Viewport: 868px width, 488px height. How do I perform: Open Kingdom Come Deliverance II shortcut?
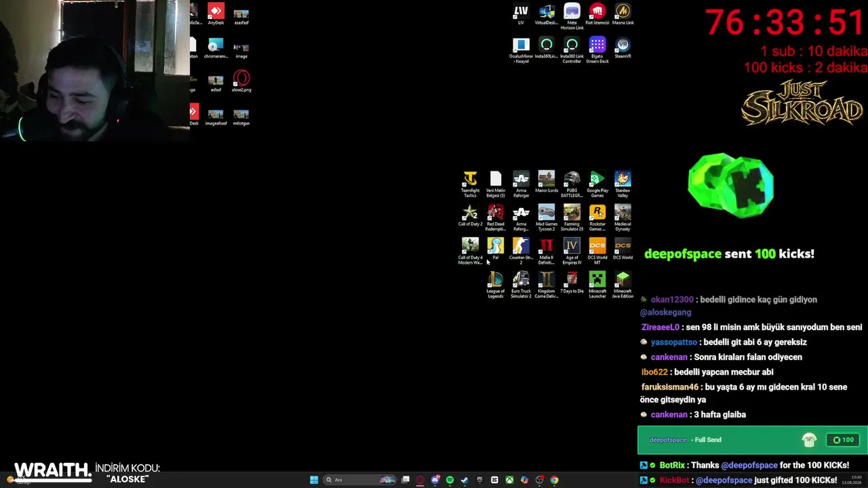click(x=547, y=285)
